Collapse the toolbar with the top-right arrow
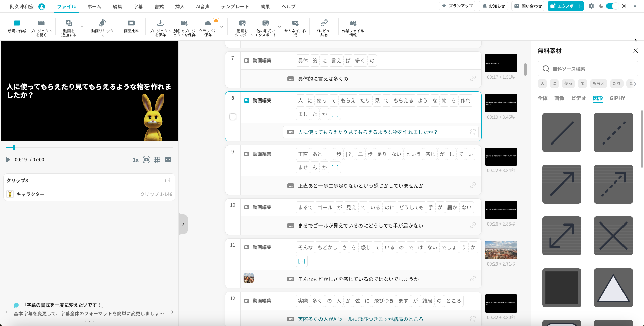The image size is (644, 326). 635,6
